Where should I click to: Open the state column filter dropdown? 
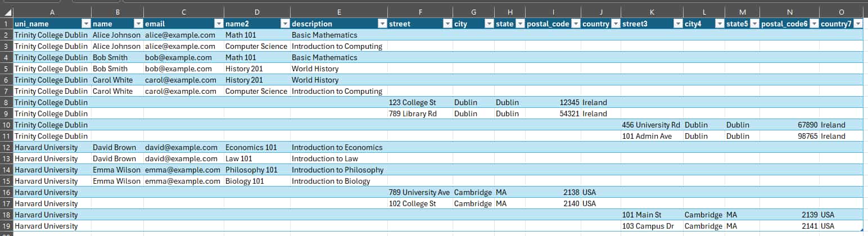(519, 24)
